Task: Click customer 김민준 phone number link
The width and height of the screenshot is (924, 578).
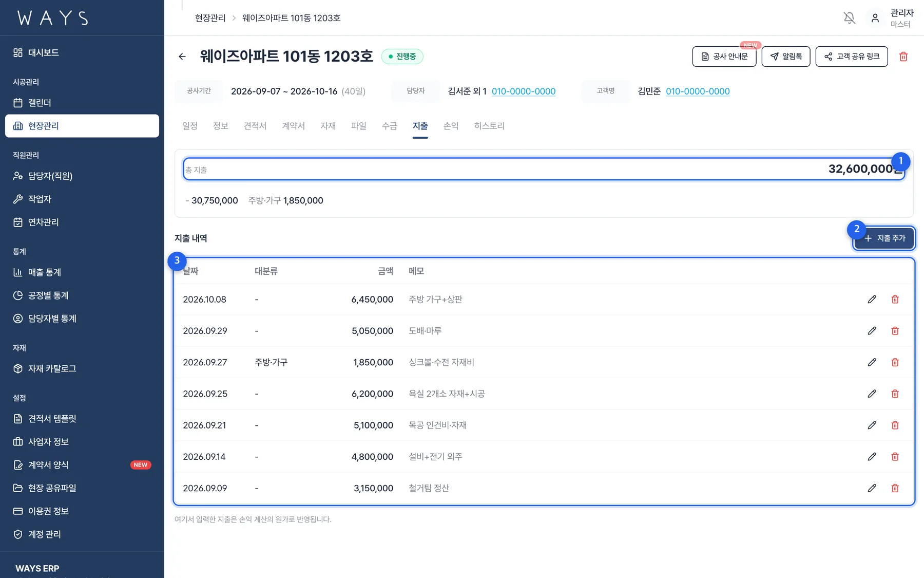Action: 698,91
